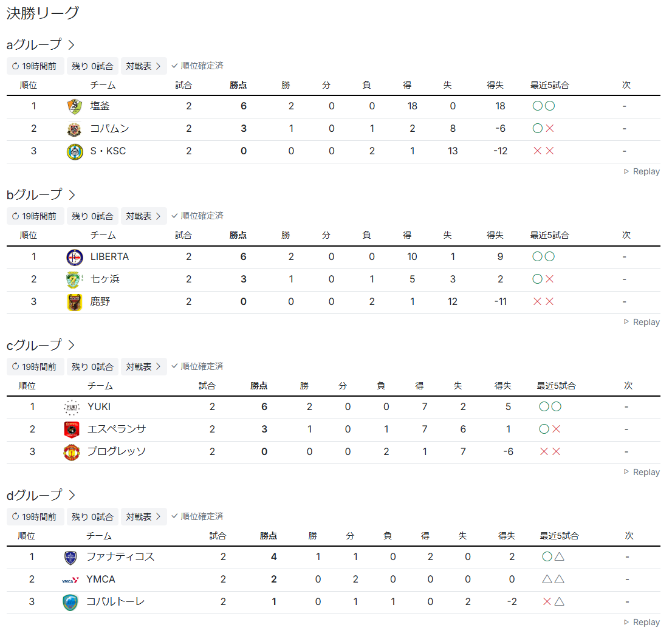This screenshot has width=672, height=636.
Task: Click the エスペランサ team badge
Action: [x=72, y=429]
